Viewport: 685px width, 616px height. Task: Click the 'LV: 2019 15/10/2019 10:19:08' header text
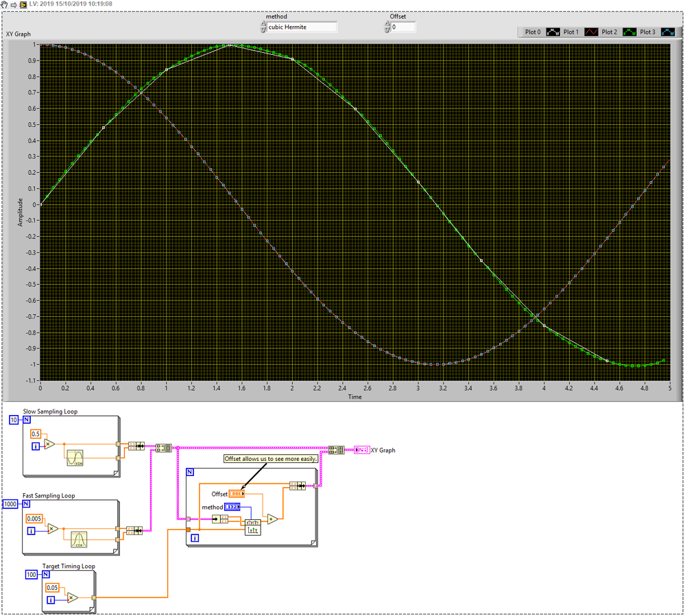click(71, 4)
